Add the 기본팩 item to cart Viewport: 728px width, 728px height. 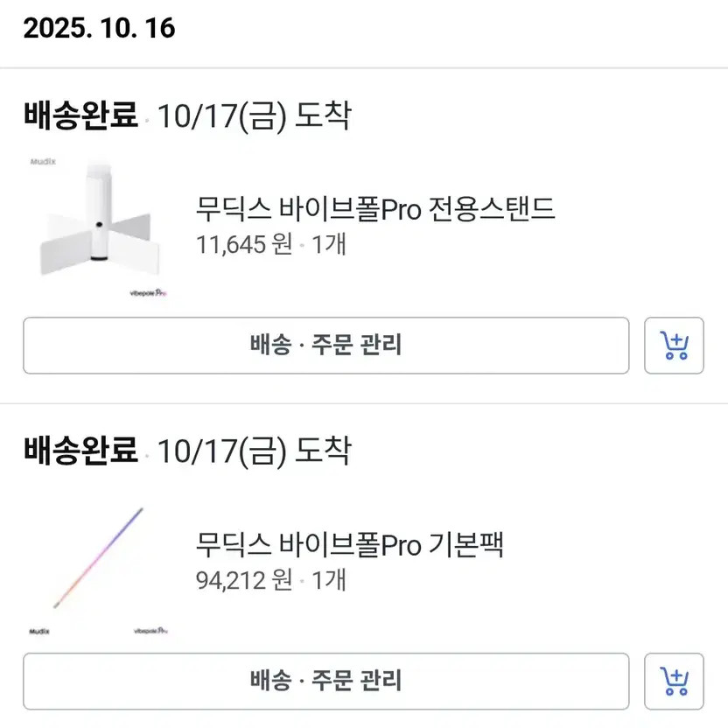tap(674, 681)
